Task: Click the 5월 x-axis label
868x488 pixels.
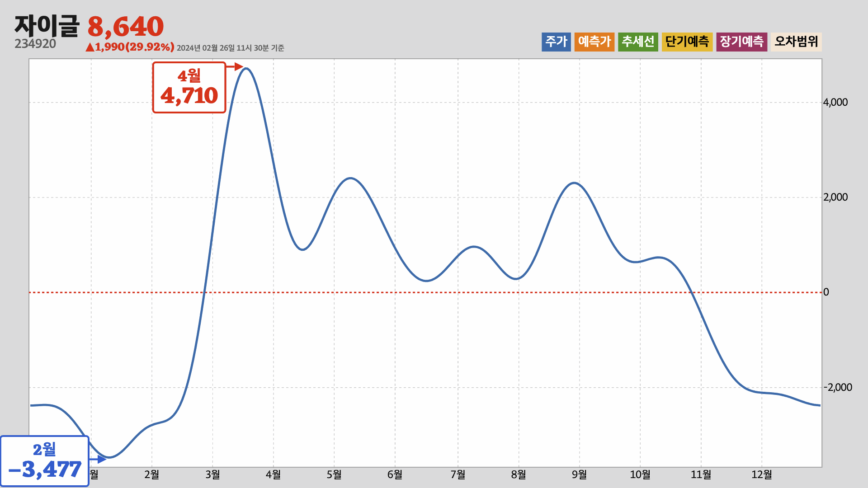Action: pyautogui.click(x=334, y=474)
